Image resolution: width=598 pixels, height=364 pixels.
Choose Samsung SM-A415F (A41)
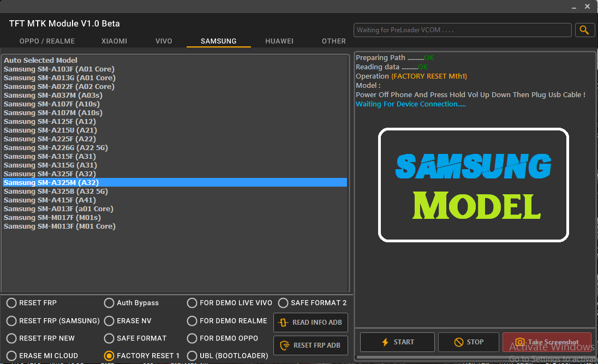175,200
